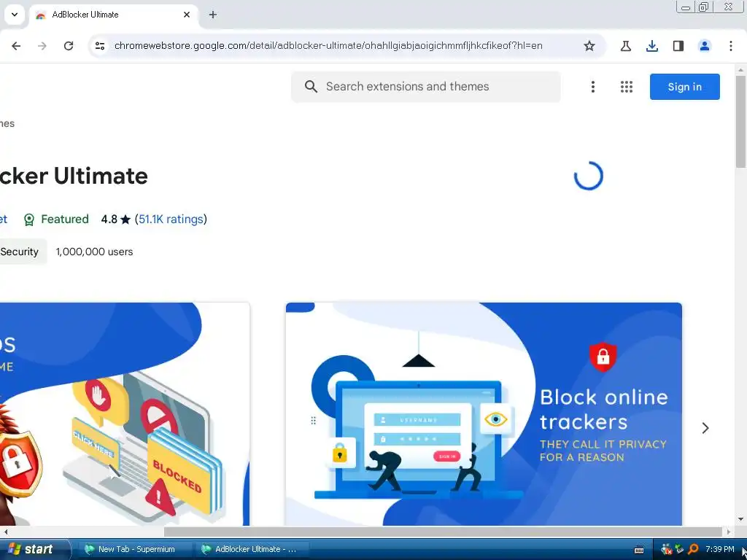Select the AdBlocker Ultimate browser tab
This screenshot has height=560, width=747.
click(x=113, y=15)
